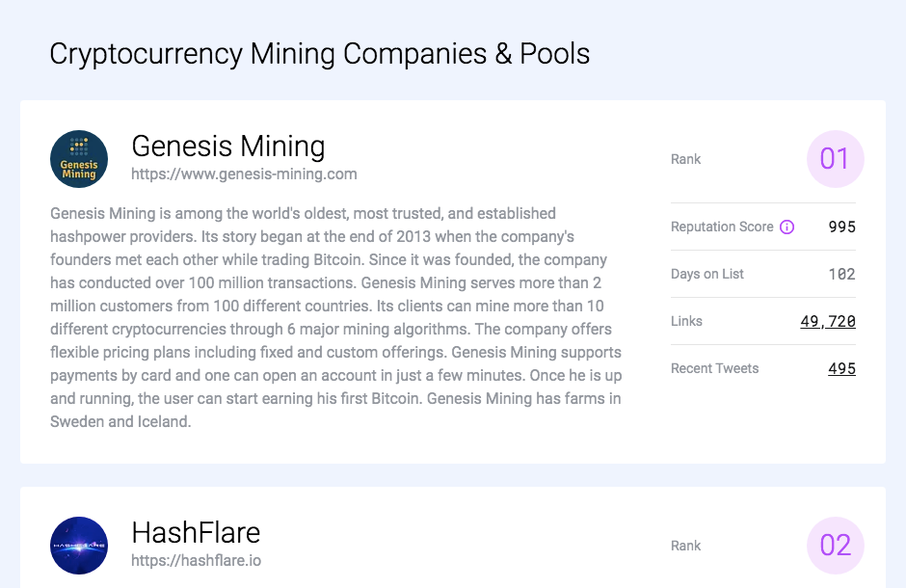This screenshot has height=588, width=906.
Task: Click the Rank label for Genesis Mining
Action: (685, 159)
